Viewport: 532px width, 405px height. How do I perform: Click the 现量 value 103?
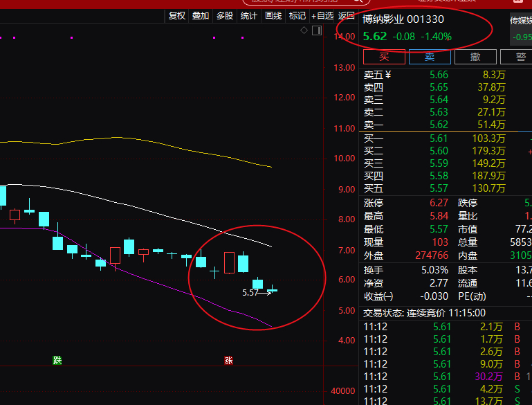440,242
